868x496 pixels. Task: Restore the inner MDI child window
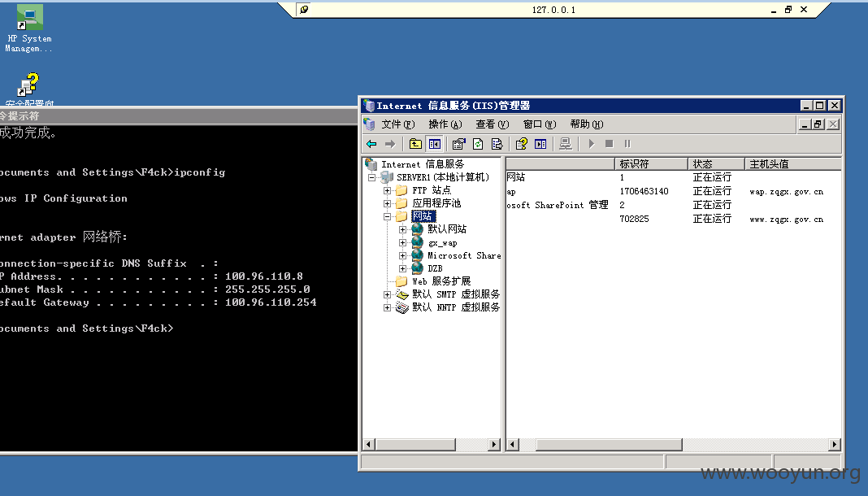pyautogui.click(x=818, y=124)
